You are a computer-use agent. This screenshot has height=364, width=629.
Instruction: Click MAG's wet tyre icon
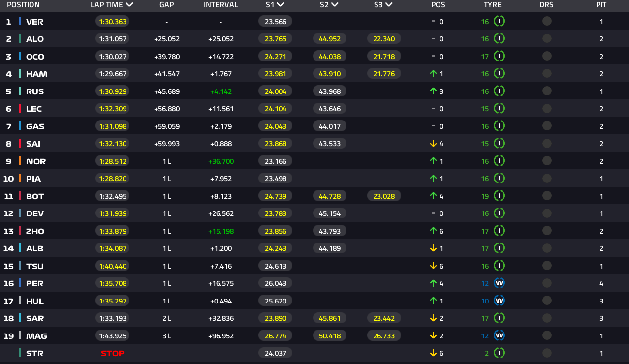click(499, 336)
